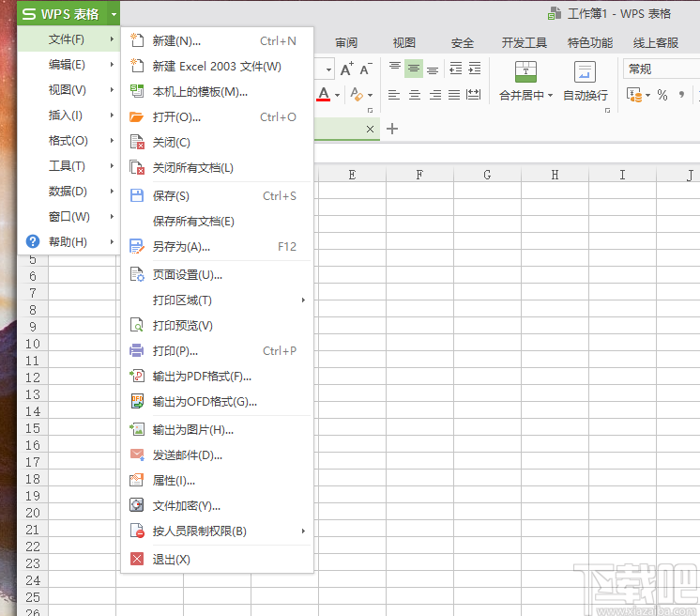Open the font color dropdown arrow

(337, 95)
